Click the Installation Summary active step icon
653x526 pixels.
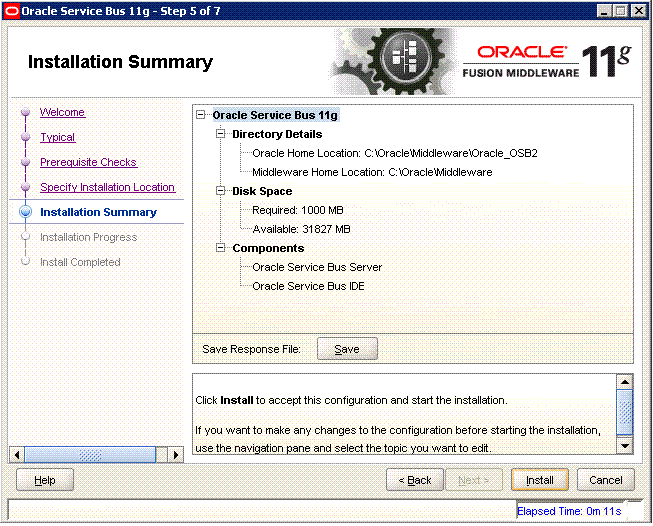(25, 212)
